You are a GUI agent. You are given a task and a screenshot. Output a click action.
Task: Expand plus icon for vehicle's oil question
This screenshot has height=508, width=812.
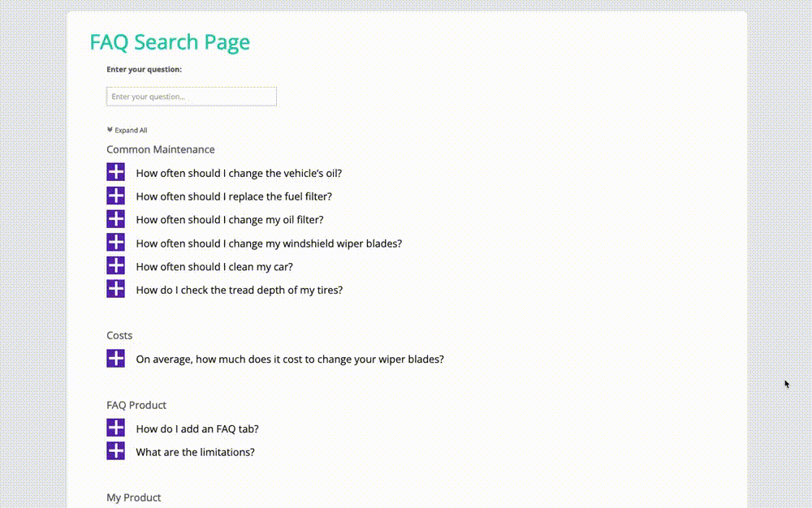coord(115,172)
